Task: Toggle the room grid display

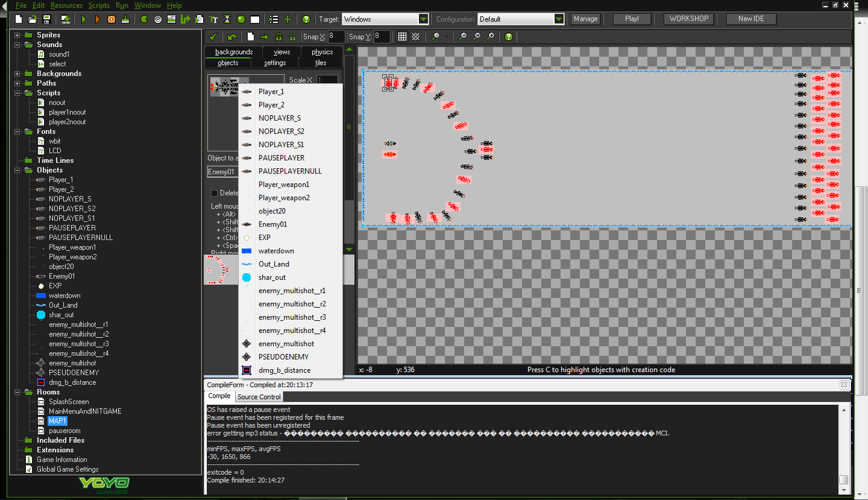Action: (402, 37)
